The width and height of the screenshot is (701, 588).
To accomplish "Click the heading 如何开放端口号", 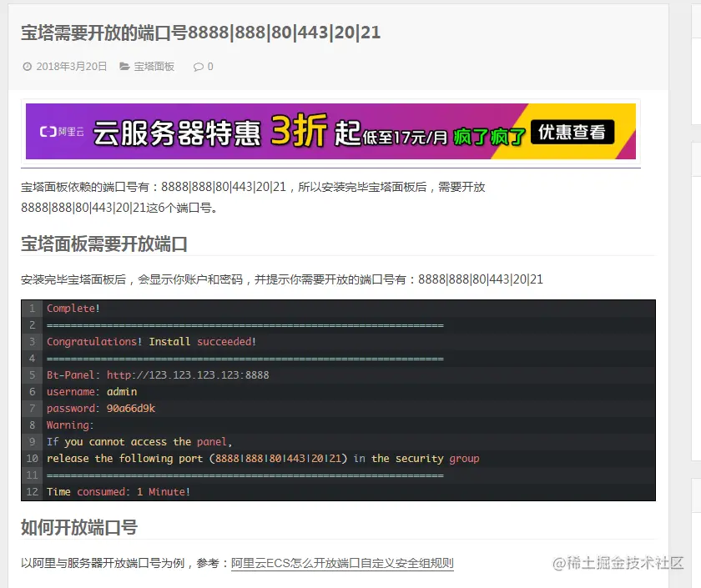I will (x=79, y=527).
